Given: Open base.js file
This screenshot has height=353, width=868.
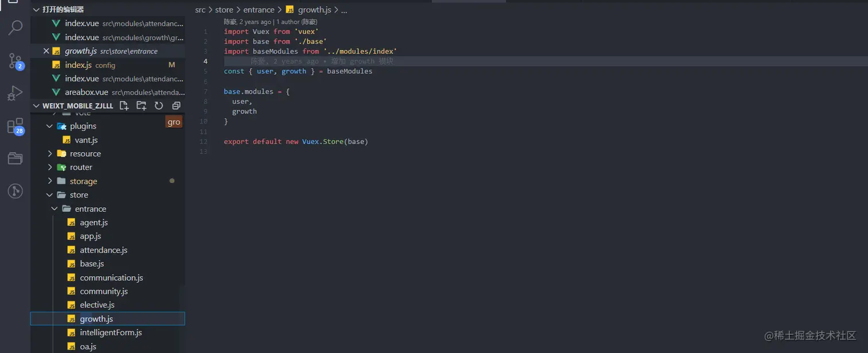Looking at the screenshot, I should pos(92,264).
